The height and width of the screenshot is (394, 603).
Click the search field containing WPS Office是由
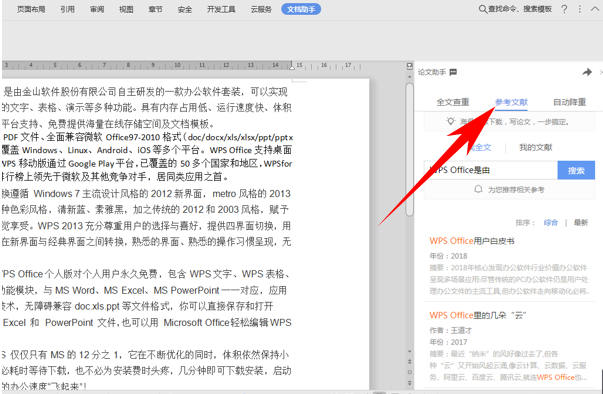tap(491, 170)
